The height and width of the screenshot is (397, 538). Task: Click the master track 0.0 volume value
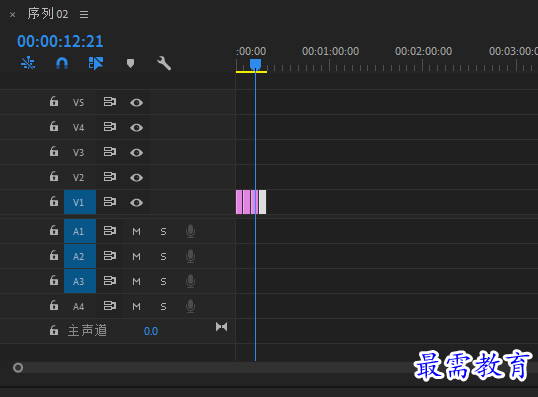(151, 331)
